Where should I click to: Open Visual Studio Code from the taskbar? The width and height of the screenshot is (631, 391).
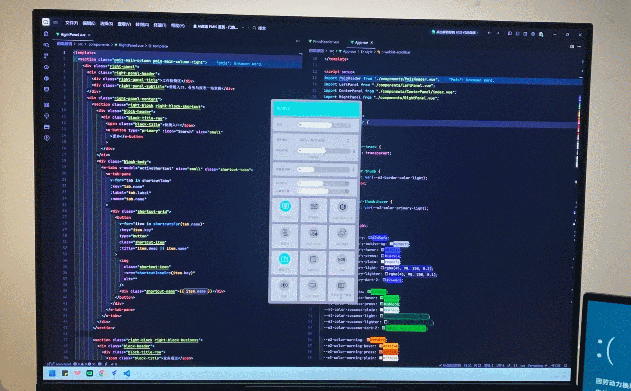[127, 373]
